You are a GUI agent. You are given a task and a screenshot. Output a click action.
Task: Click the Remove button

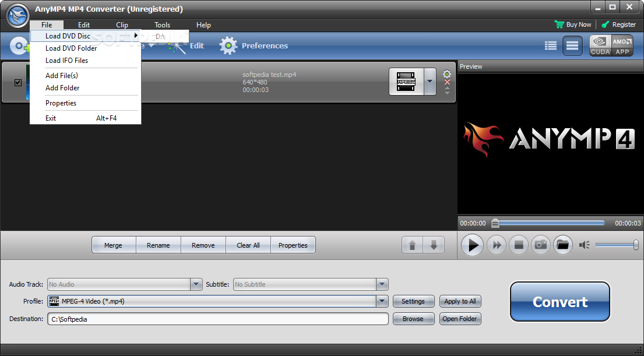(x=203, y=245)
